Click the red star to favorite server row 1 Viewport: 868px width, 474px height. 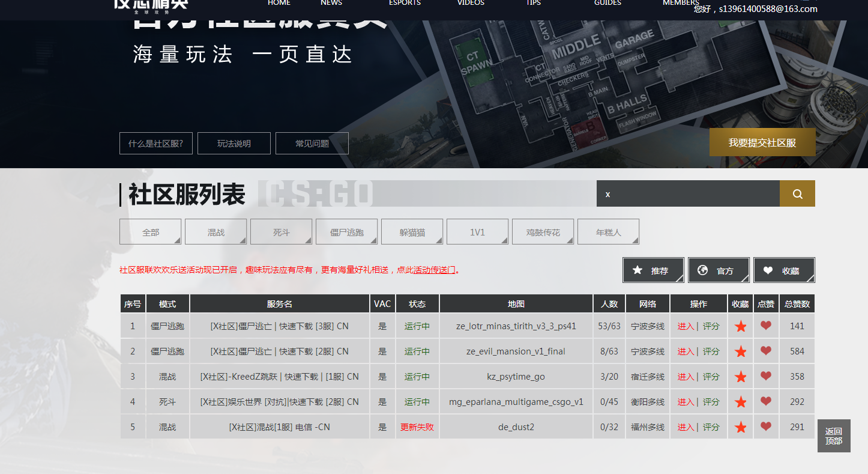pos(740,326)
